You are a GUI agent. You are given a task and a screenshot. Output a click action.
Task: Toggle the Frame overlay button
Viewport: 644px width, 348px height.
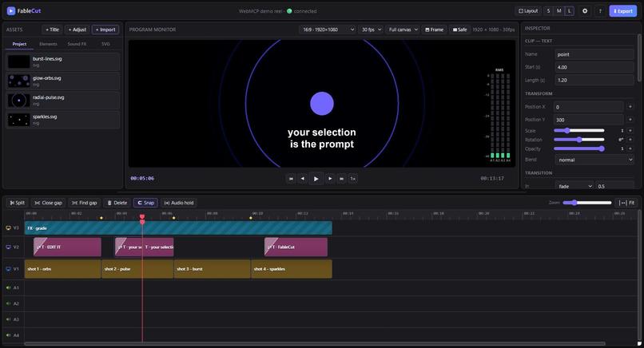point(434,30)
